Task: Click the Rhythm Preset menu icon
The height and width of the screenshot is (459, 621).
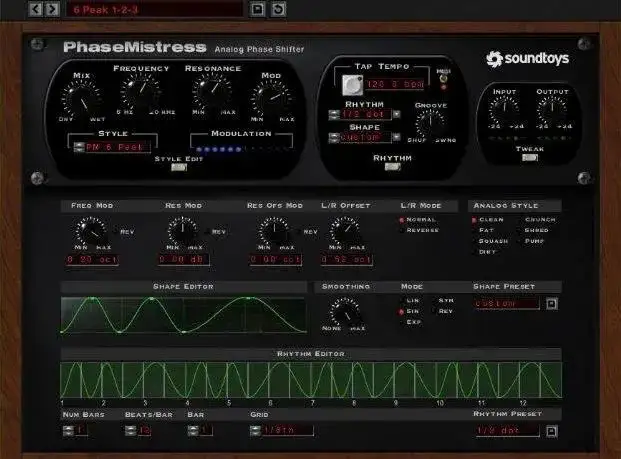Action: [551, 431]
